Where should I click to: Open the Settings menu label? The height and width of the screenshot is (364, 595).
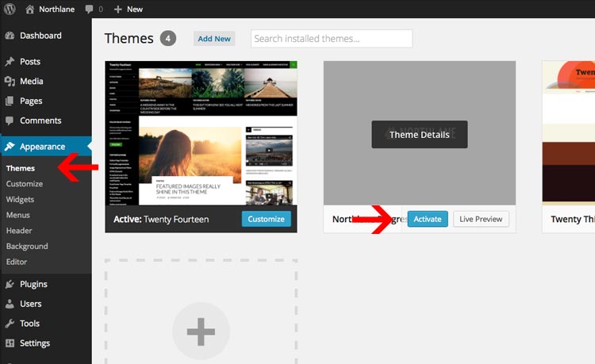[x=35, y=343]
